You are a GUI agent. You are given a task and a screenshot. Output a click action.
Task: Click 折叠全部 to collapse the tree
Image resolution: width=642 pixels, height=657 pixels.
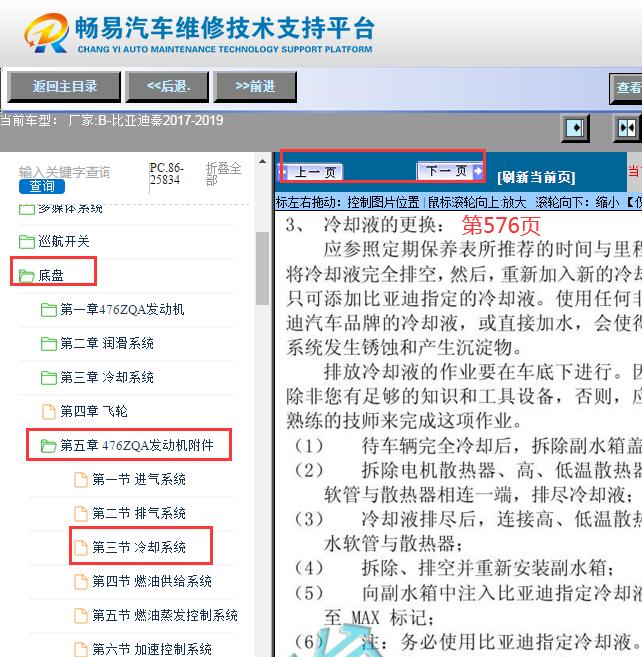[223, 174]
